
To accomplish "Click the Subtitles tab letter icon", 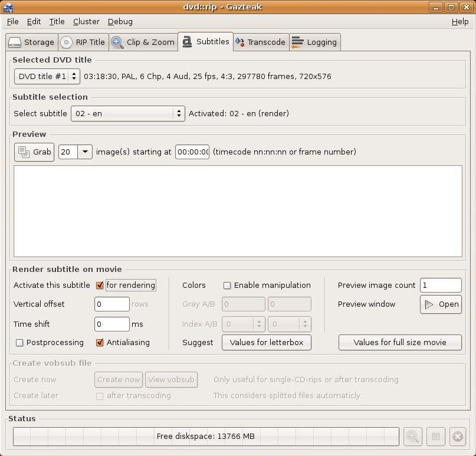I will (x=187, y=42).
